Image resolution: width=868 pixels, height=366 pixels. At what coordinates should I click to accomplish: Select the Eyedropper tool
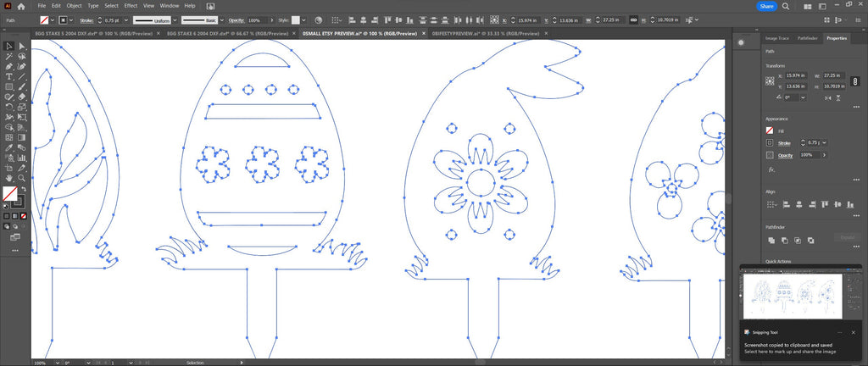point(9,147)
